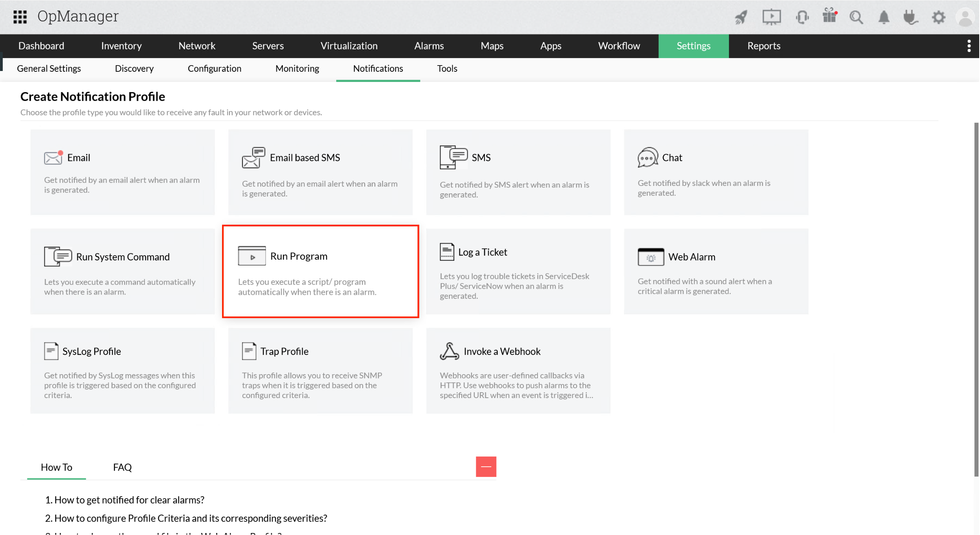The image size is (980, 535).
Task: Open the Dashboard menu
Action: pyautogui.click(x=41, y=46)
